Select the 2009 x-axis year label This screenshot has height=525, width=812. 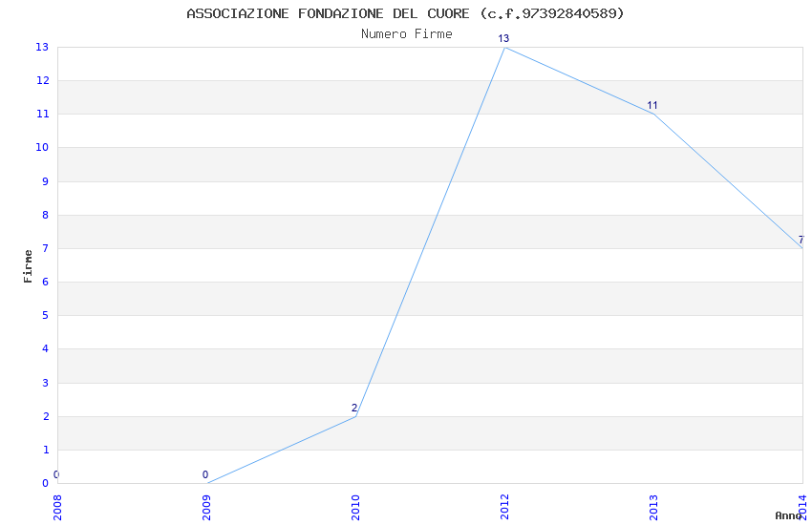206,507
